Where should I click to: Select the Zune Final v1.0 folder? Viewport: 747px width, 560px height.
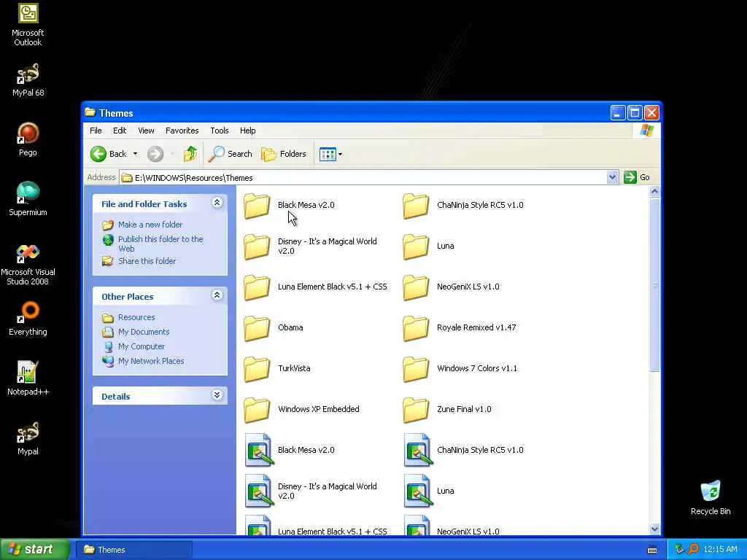pos(447,409)
